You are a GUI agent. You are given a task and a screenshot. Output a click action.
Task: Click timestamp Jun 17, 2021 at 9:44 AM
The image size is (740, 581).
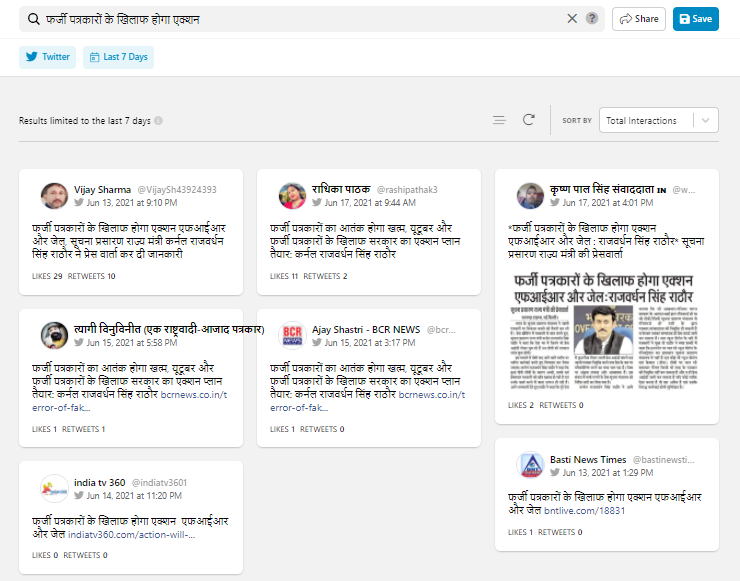pyautogui.click(x=370, y=203)
